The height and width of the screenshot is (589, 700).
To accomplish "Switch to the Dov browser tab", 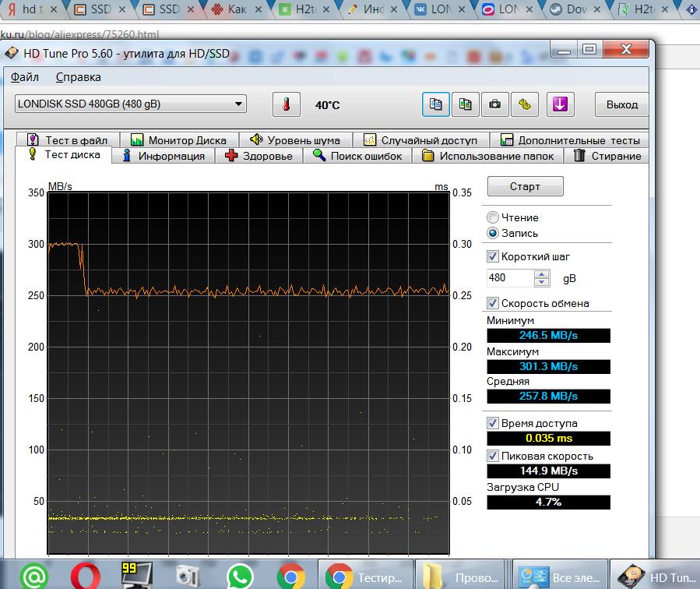I will pyautogui.click(x=575, y=9).
